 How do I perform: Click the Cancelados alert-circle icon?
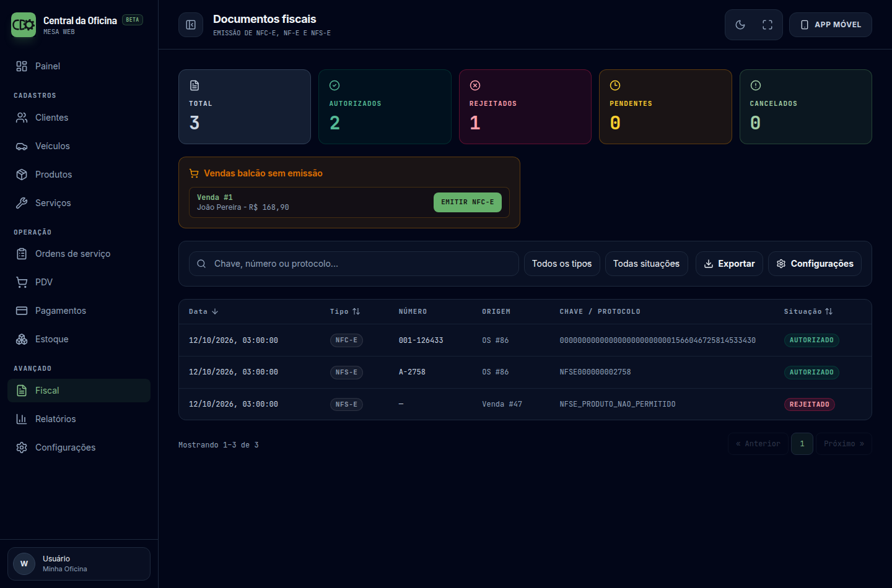click(756, 85)
